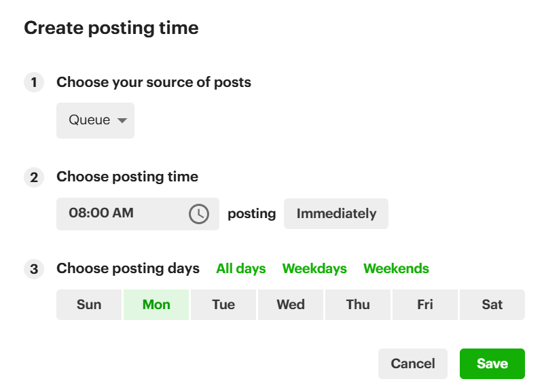This screenshot has width=544, height=392.
Task: Open the Immediately posting dropdown
Action: (x=336, y=214)
